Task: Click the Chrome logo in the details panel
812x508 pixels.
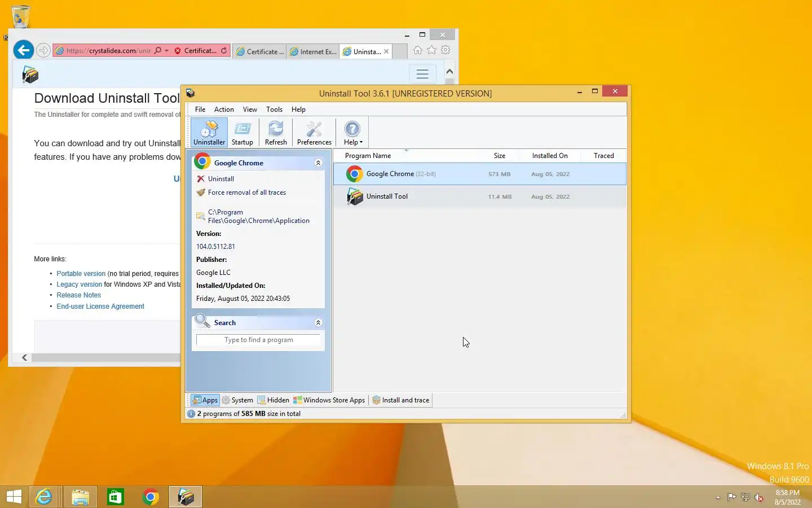Action: tap(202, 161)
